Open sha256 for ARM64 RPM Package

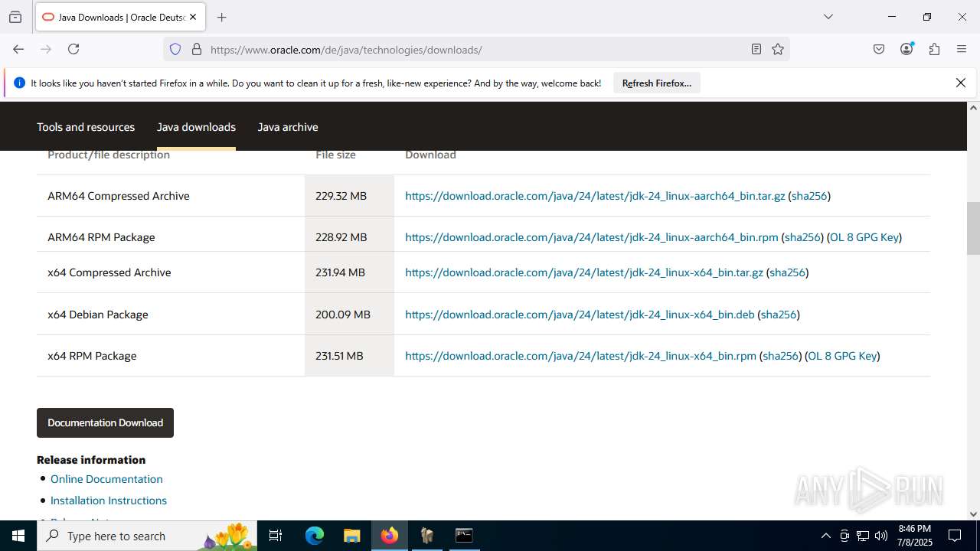point(802,237)
